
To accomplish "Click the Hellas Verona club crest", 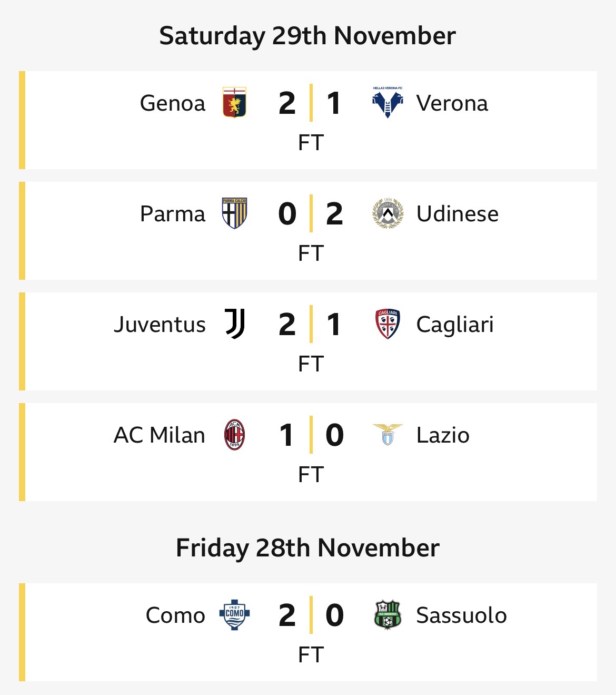I will 388,103.
